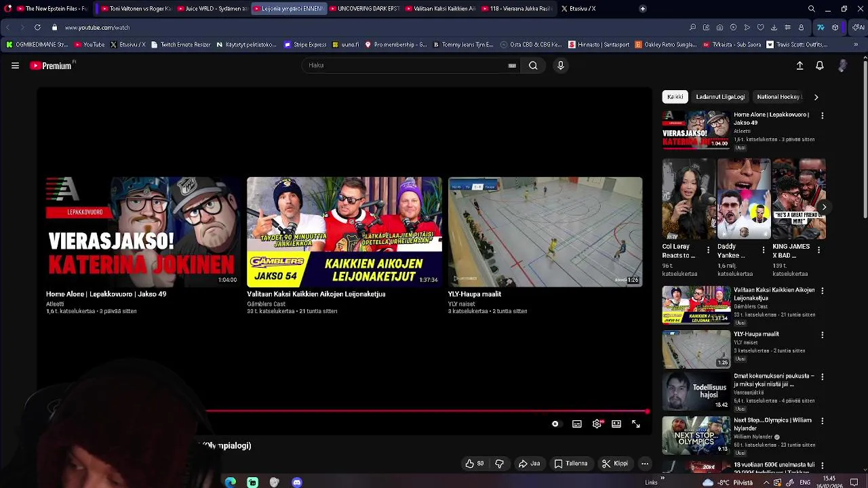868x488 pixels.
Task: Open the on-screen keyboard icon in search box
Action: [x=512, y=66]
